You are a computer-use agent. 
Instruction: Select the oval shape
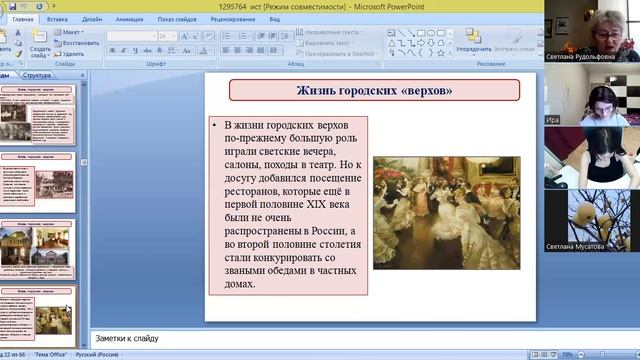click(431, 33)
